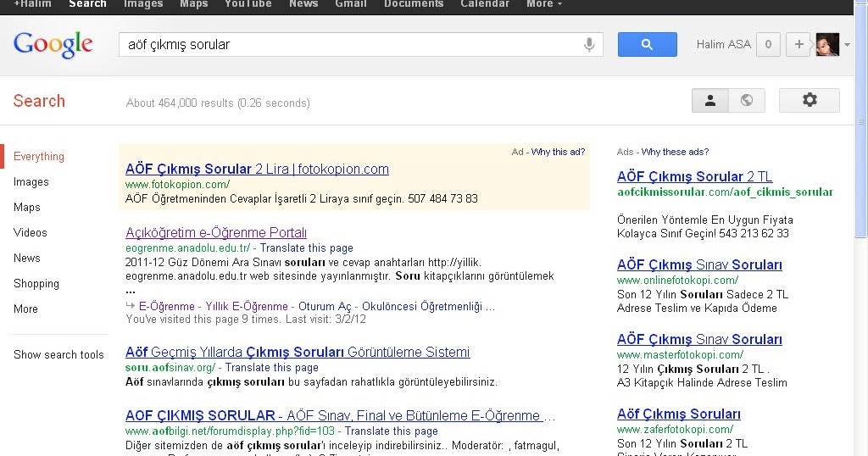Open AÖF Çıkmış Sorular 2 TL sidebar ad
Viewport: 868px width, 456px height.
pos(694,177)
